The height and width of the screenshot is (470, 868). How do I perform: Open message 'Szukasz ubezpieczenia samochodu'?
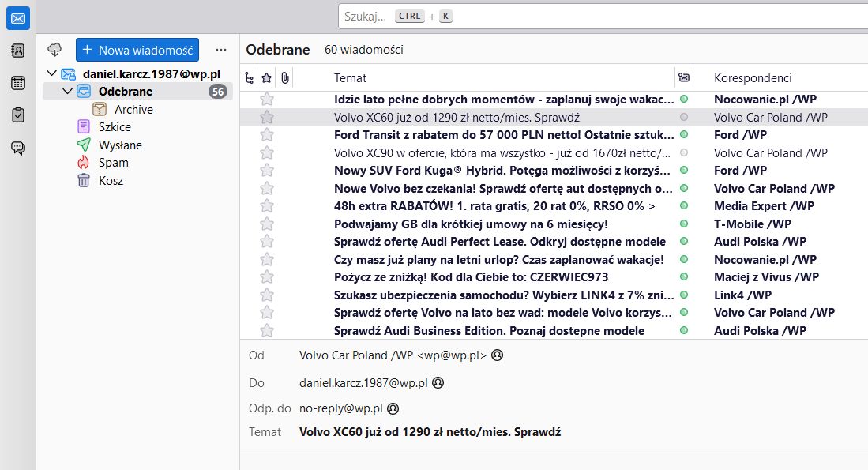pyautogui.click(x=504, y=295)
